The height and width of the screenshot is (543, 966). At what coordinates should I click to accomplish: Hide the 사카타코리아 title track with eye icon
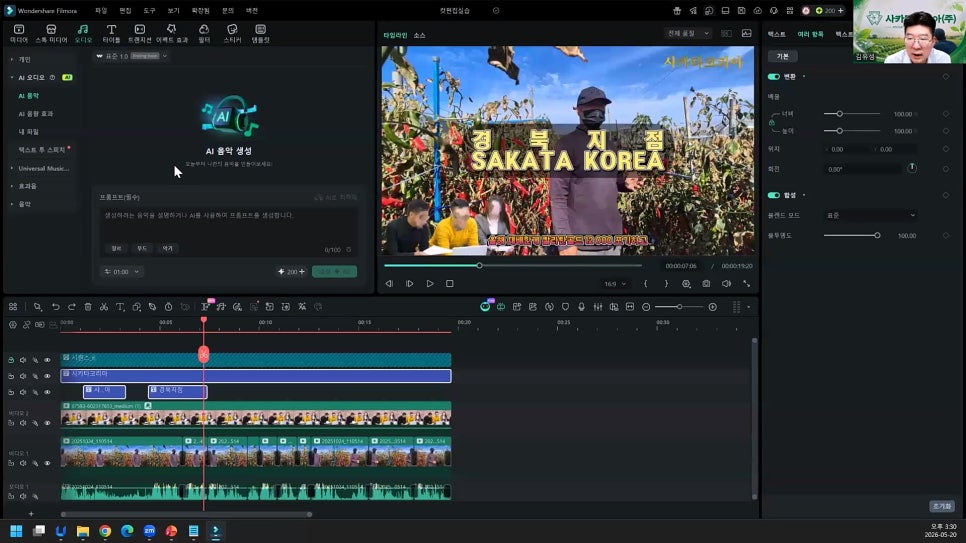pyautogui.click(x=47, y=376)
